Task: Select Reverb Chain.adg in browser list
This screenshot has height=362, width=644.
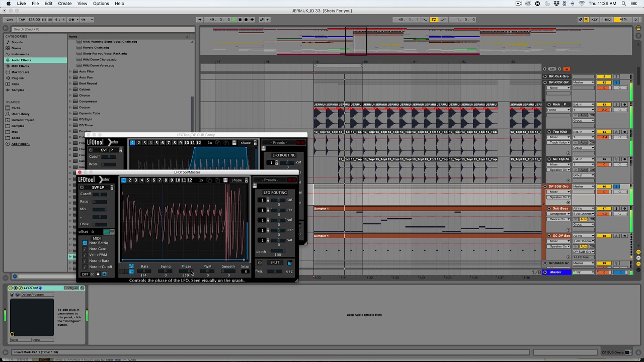Action: pos(96,47)
